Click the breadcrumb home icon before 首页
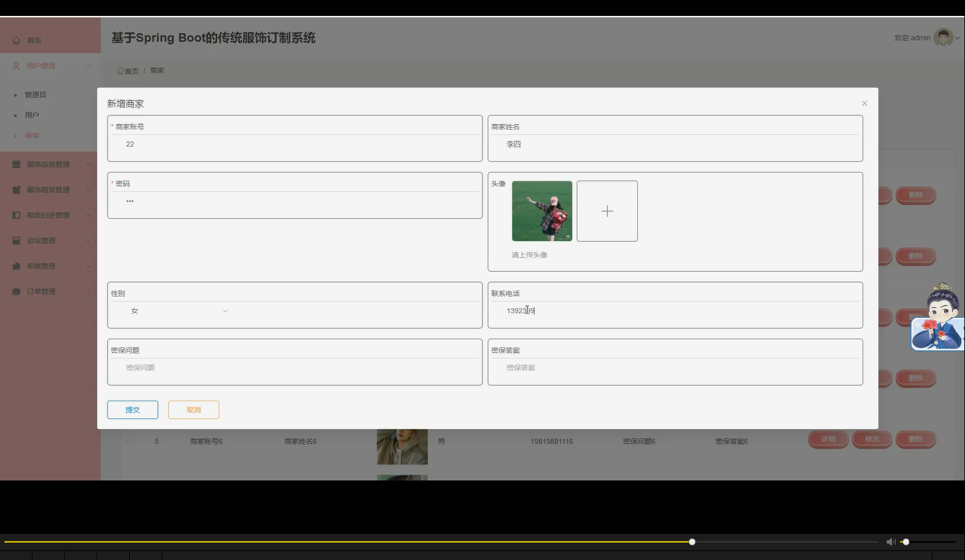 pos(120,71)
